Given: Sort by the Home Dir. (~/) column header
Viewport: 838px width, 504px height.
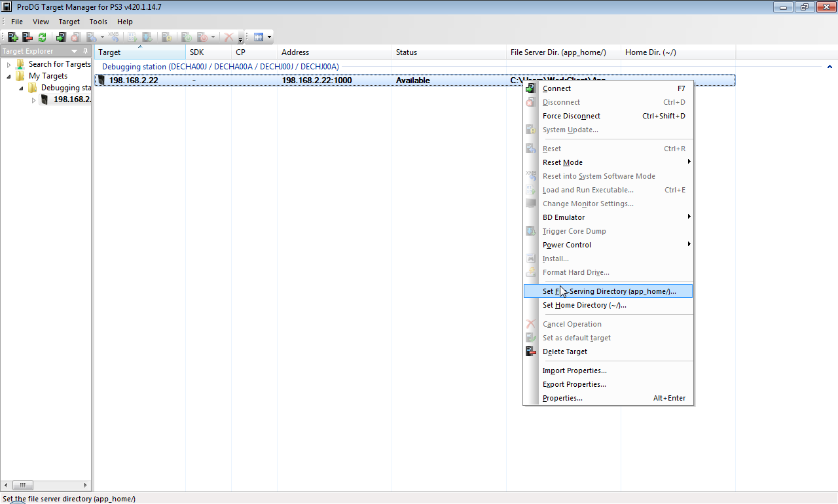Looking at the screenshot, I should 678,52.
